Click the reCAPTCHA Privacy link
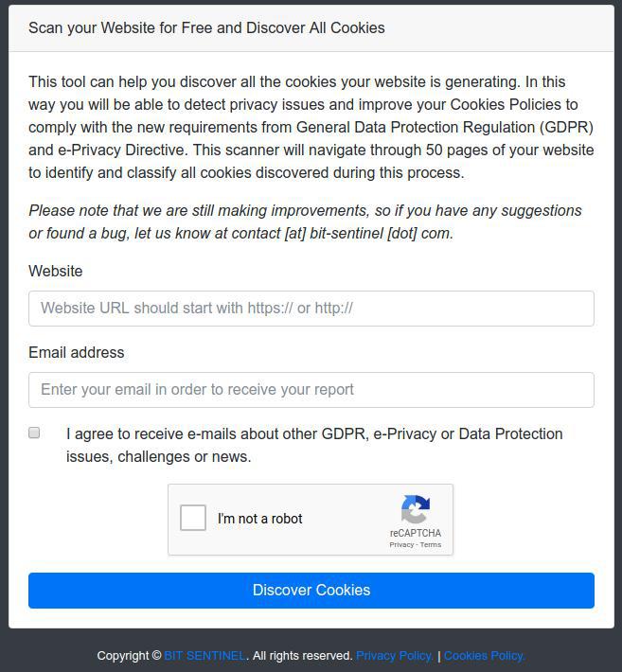 pyautogui.click(x=401, y=545)
